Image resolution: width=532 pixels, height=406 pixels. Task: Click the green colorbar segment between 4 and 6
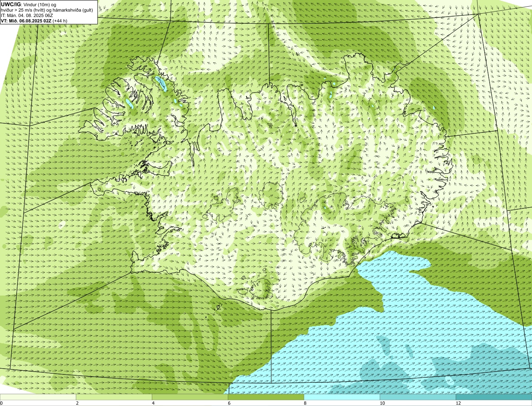pyautogui.click(x=190, y=397)
